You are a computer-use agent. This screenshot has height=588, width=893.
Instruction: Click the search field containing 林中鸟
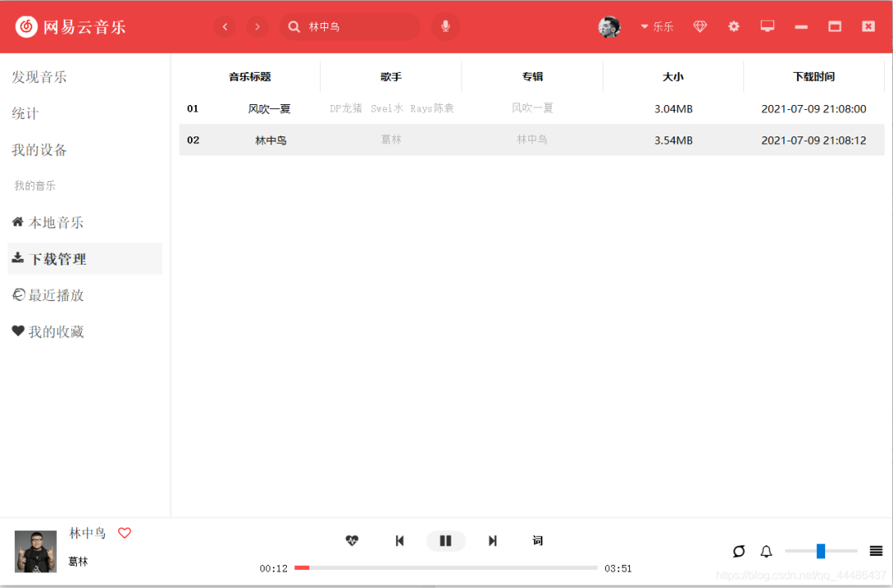(350, 26)
